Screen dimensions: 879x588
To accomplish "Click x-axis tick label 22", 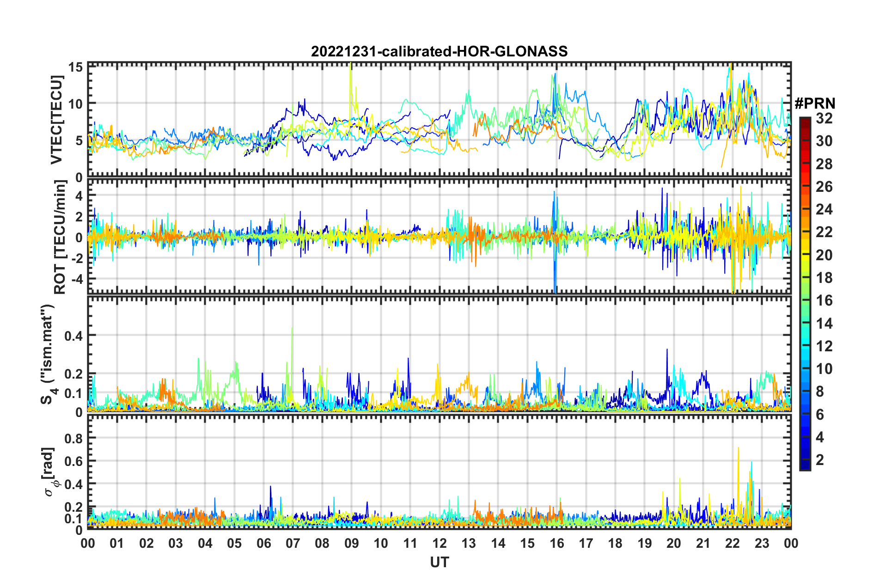I will pos(732,544).
